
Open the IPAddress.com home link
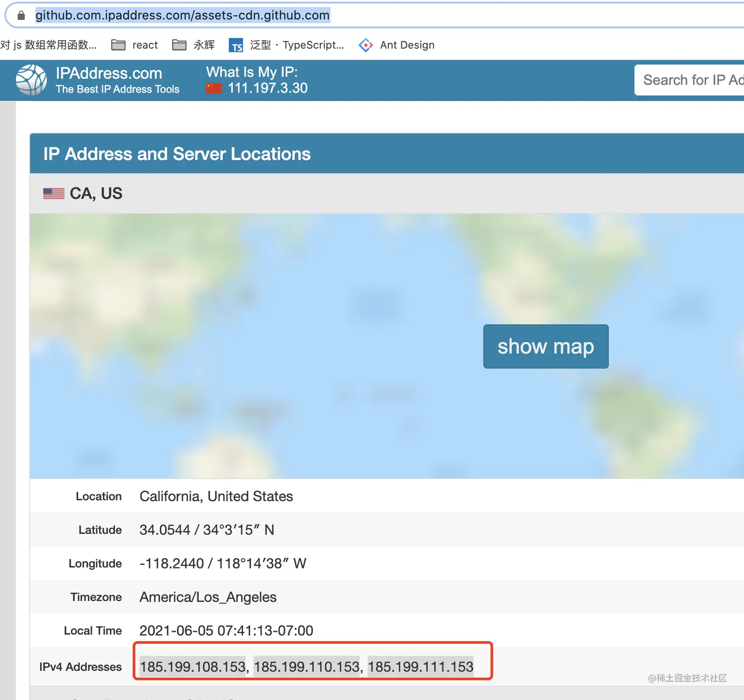(109, 73)
